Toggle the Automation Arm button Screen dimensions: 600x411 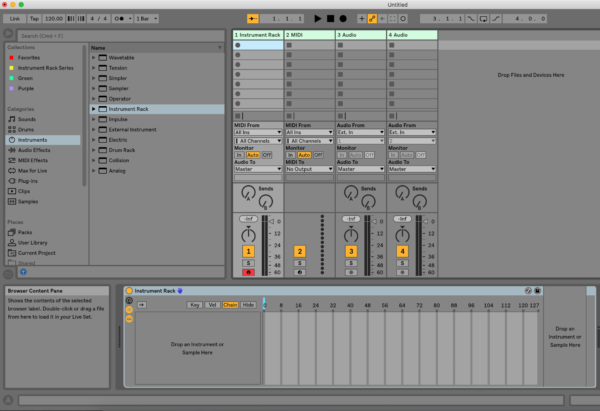372,18
